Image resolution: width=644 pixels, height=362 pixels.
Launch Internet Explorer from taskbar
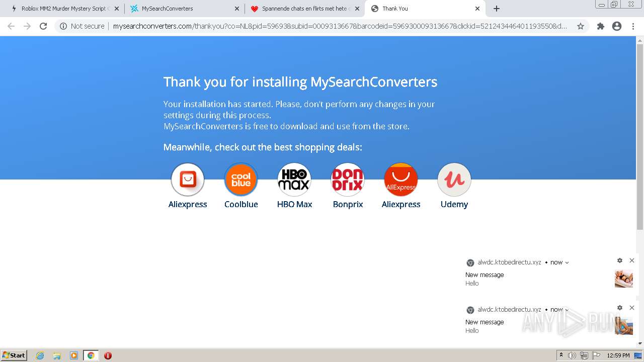[40, 355]
